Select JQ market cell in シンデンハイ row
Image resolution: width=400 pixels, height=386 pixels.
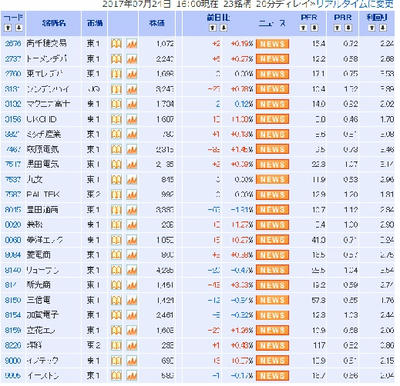(93, 89)
